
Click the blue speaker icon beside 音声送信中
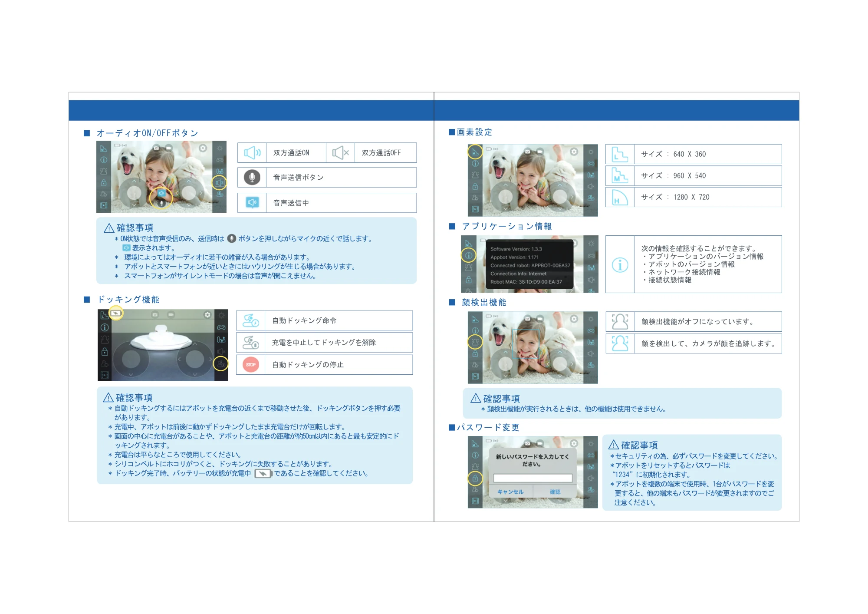pos(252,202)
